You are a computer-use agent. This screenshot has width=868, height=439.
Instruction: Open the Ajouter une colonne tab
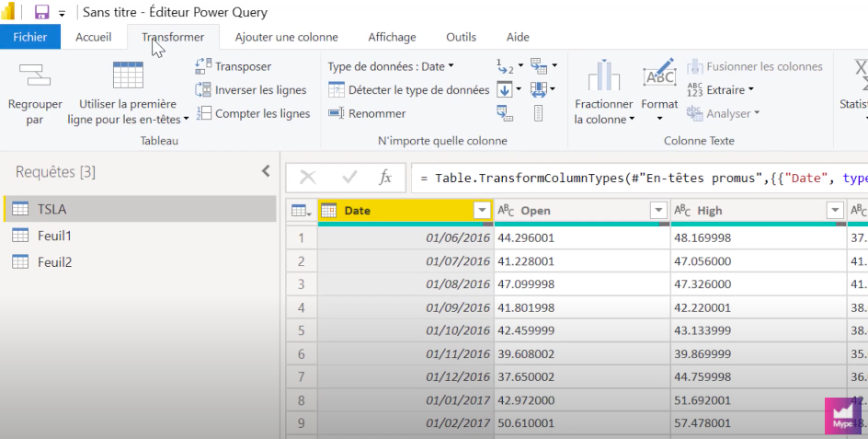286,37
